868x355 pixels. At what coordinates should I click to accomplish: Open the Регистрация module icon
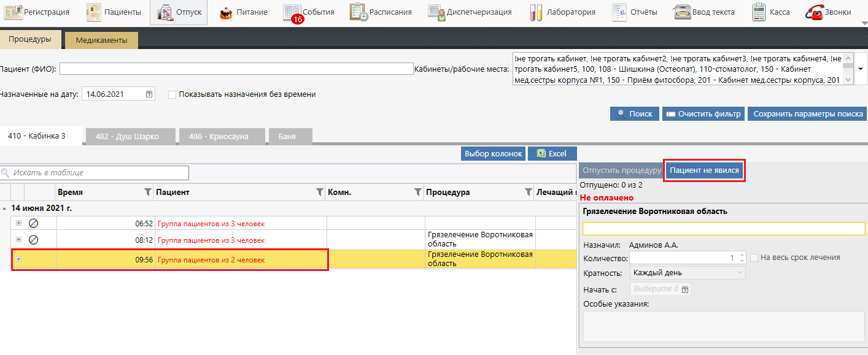point(14,12)
